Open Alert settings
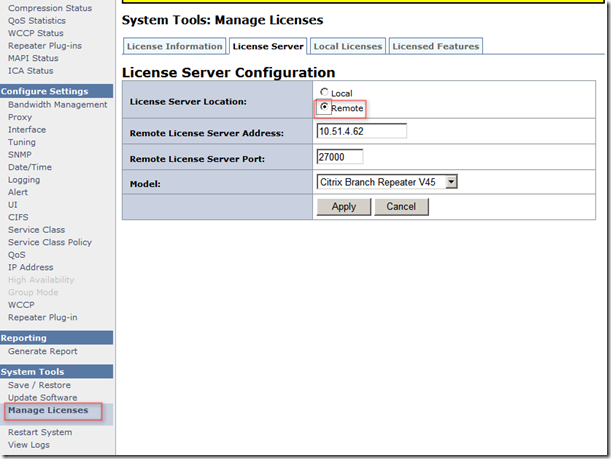 tap(18, 192)
